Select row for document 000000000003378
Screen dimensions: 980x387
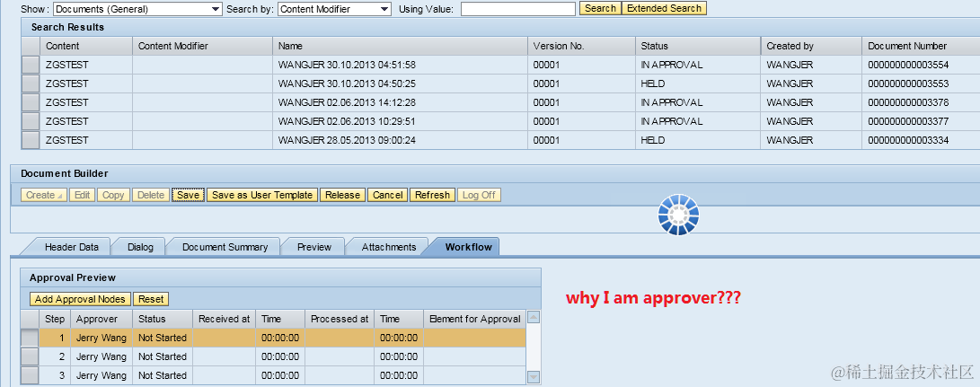[x=31, y=102]
